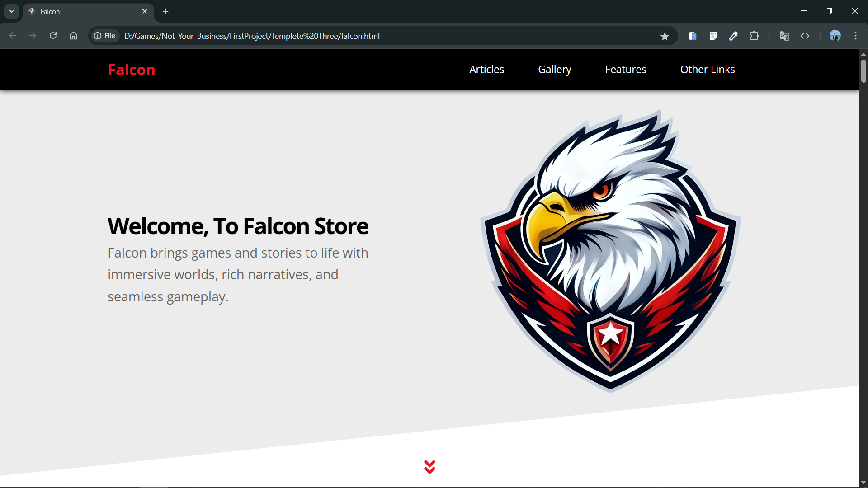This screenshot has height=488, width=868.
Task: Open the Other Links nav menu
Action: 707,70
